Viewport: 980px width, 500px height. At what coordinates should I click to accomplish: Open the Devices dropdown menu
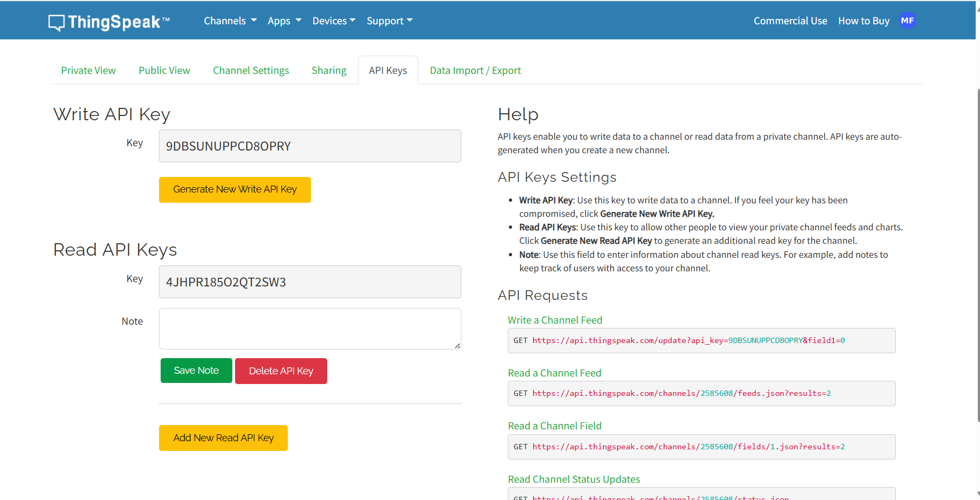point(334,20)
